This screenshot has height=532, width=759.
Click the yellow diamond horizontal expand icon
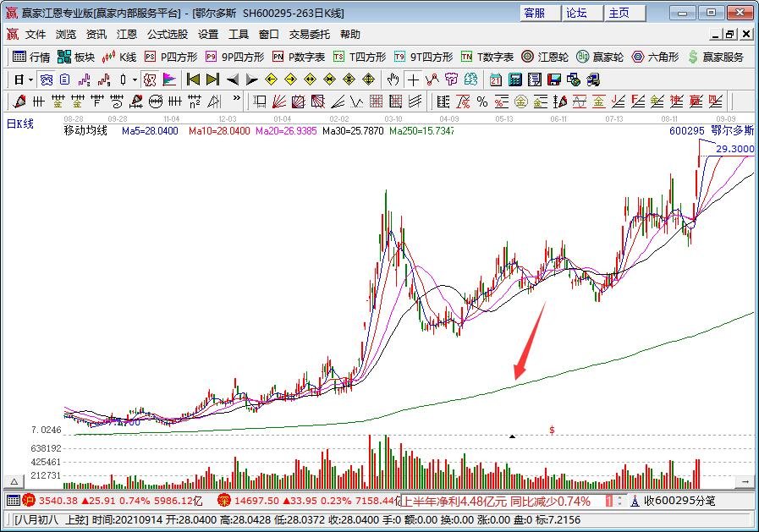click(x=310, y=80)
